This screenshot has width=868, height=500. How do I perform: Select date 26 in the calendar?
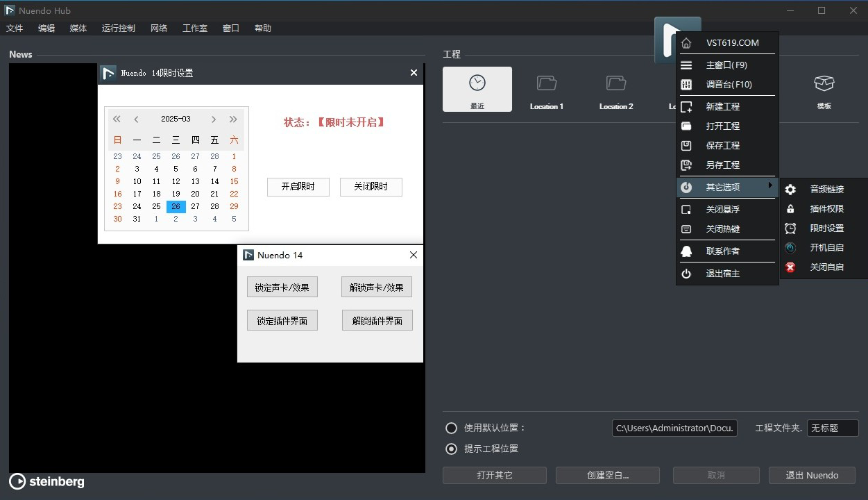(x=176, y=206)
